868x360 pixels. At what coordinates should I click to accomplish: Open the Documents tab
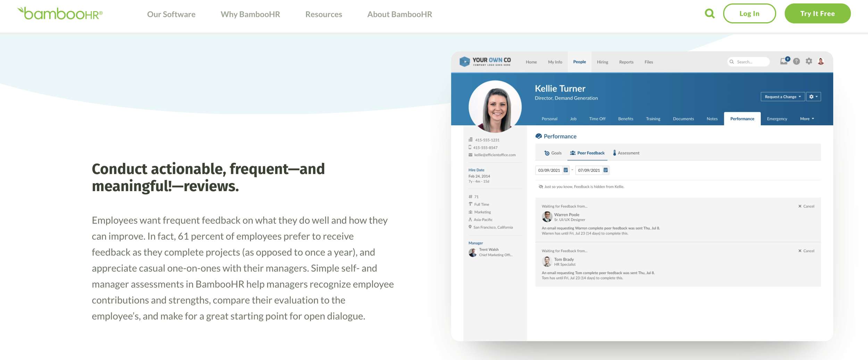point(683,119)
